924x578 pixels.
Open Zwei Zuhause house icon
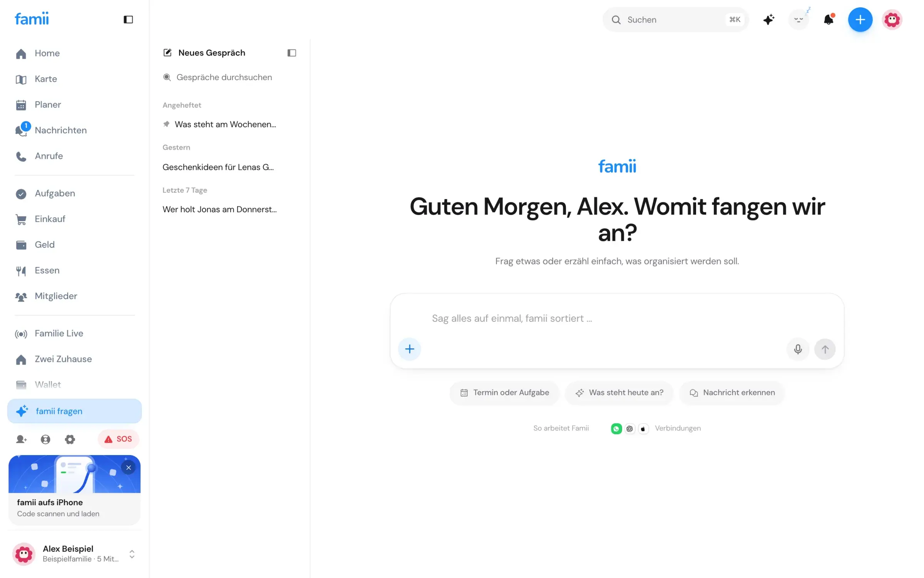pyautogui.click(x=21, y=359)
